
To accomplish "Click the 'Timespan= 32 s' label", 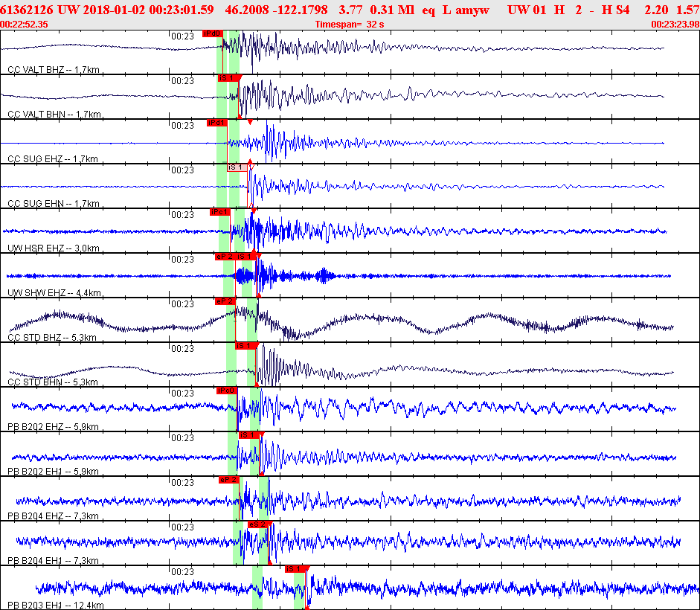I will [x=350, y=24].
